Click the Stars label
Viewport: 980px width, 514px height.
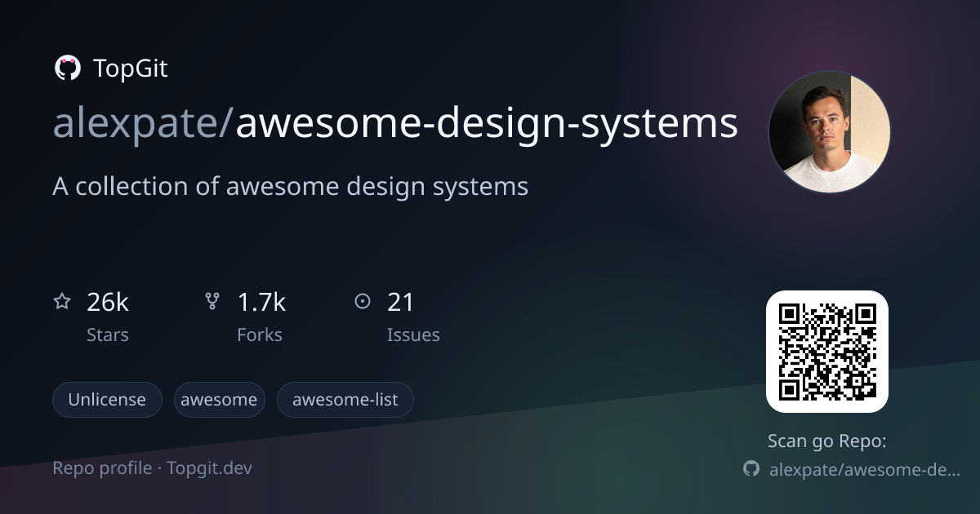108,335
